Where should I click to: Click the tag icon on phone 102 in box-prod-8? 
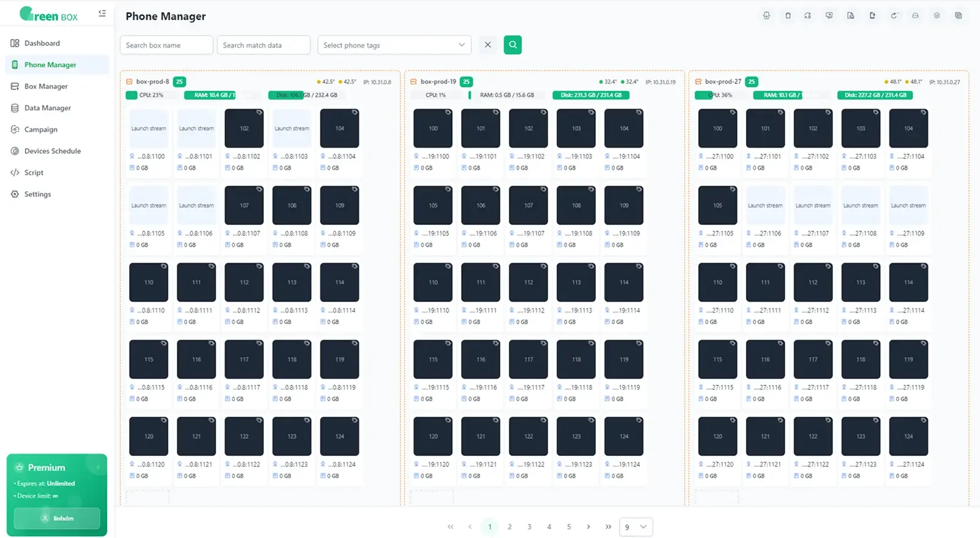point(259,112)
